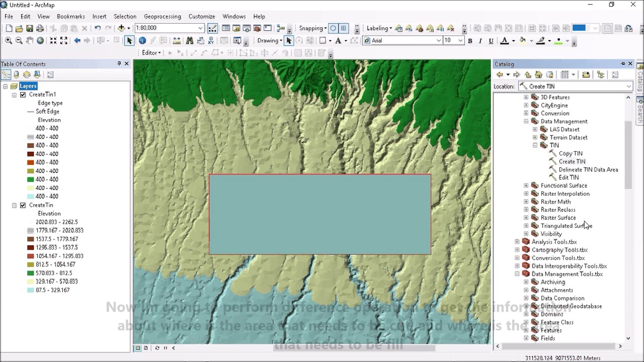
Task: Open the Customize menu
Action: [x=202, y=17]
